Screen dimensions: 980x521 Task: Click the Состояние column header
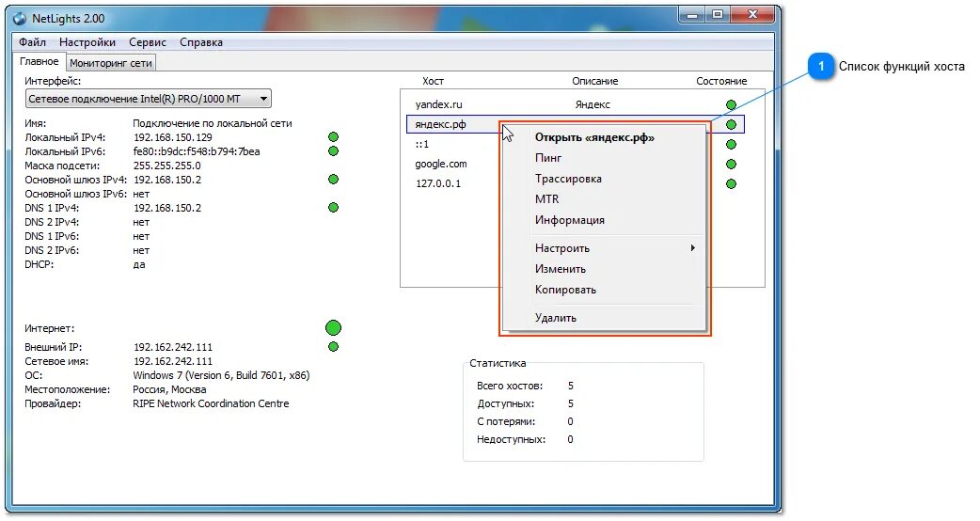coord(721,81)
